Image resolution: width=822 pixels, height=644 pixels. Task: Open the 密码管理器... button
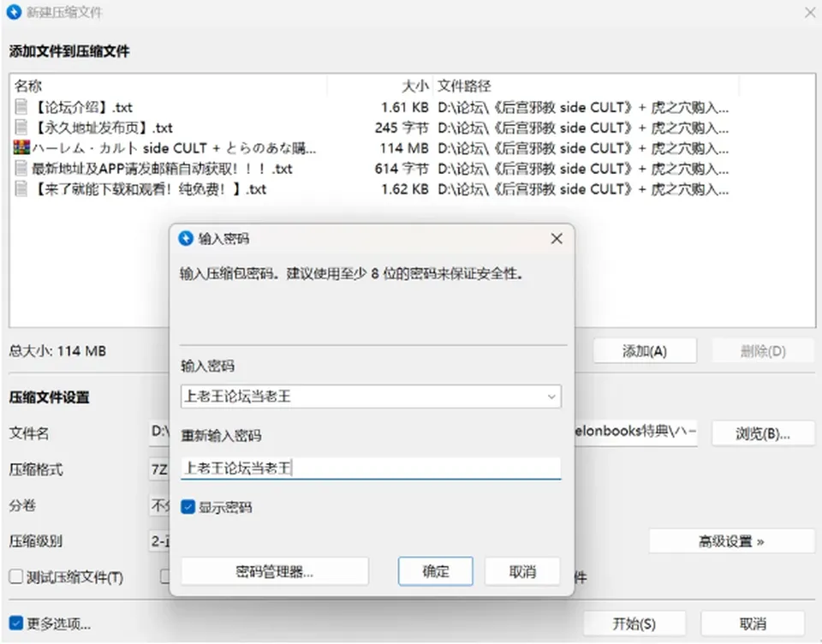275,571
